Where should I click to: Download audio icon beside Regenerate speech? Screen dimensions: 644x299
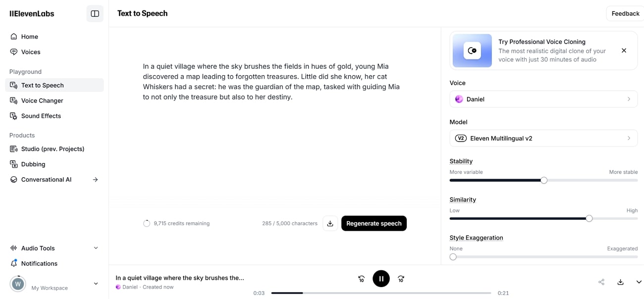click(330, 223)
